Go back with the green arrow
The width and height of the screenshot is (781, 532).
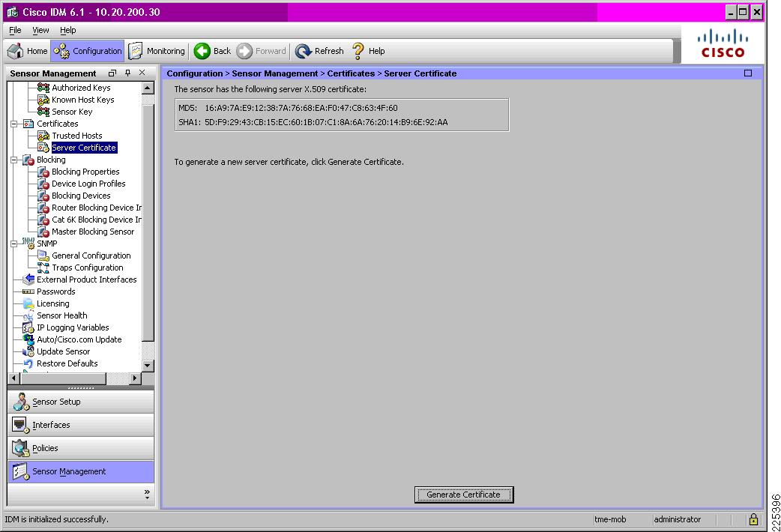(x=202, y=51)
